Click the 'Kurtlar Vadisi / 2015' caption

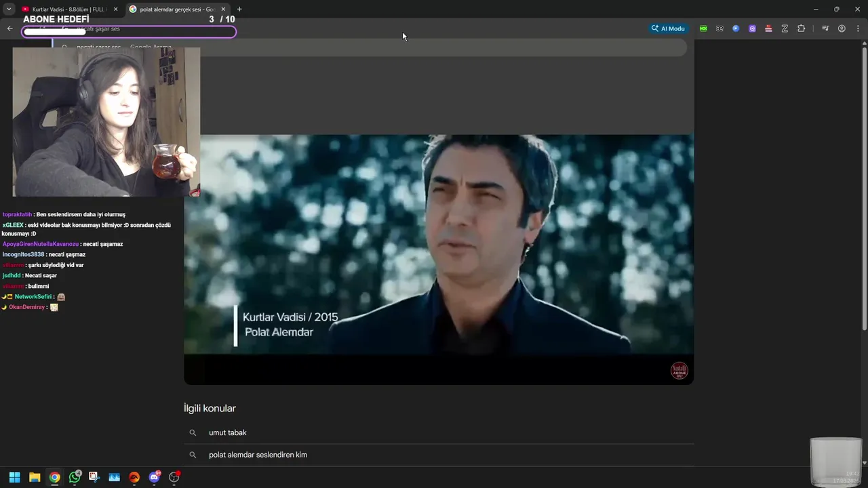point(290,317)
